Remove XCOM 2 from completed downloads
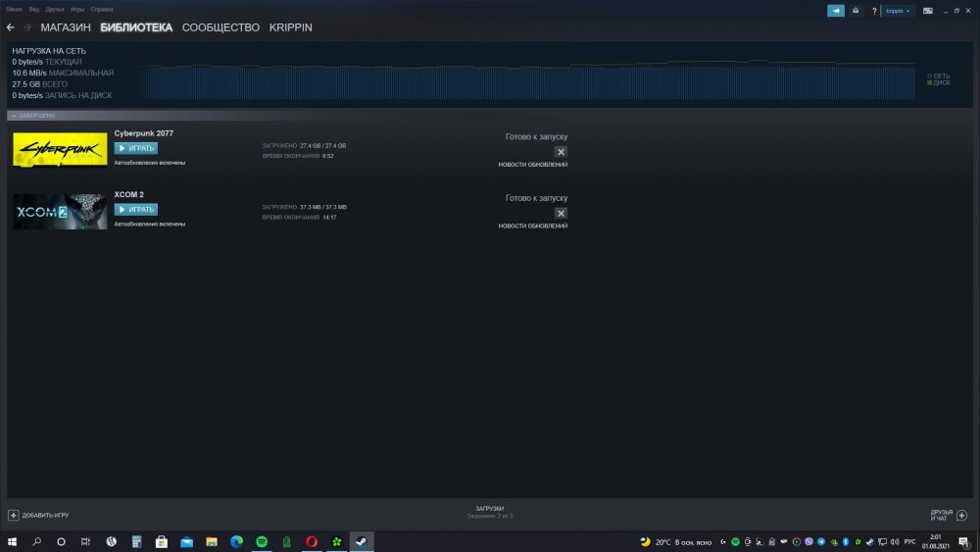Screen dimensions: 980x552 tap(561, 213)
